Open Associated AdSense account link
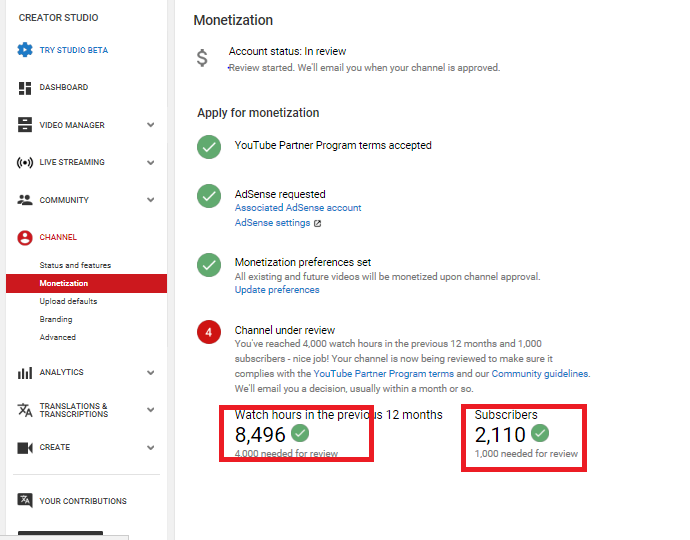690x540 pixels. (x=298, y=208)
